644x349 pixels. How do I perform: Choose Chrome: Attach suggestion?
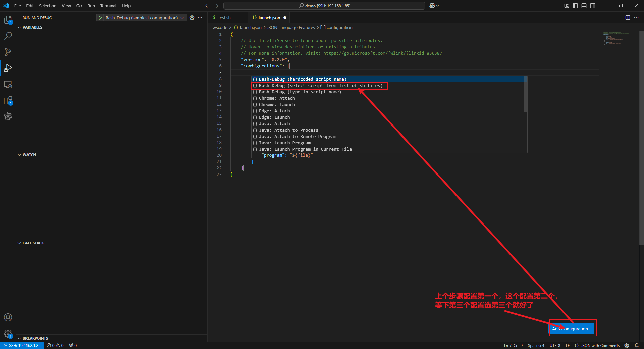pos(388,98)
